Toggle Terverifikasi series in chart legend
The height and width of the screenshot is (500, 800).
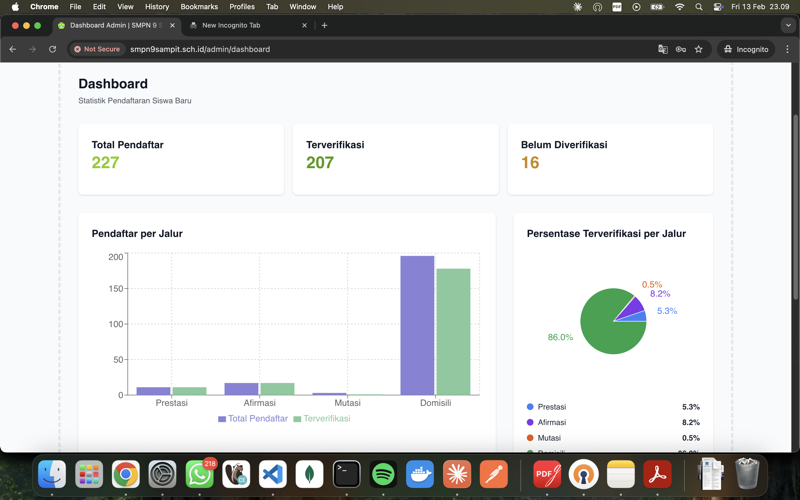point(322,418)
